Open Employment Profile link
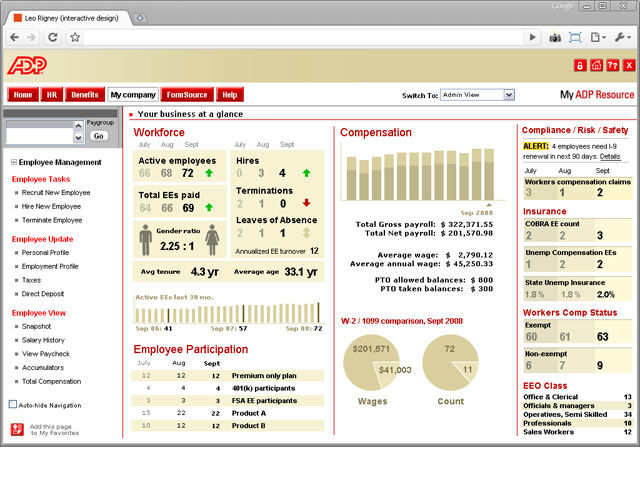The image size is (640, 480). click(x=50, y=266)
